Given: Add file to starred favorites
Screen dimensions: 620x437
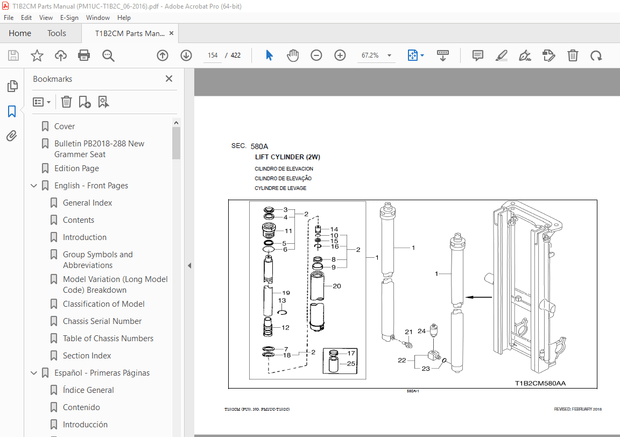Looking at the screenshot, I should point(37,55).
